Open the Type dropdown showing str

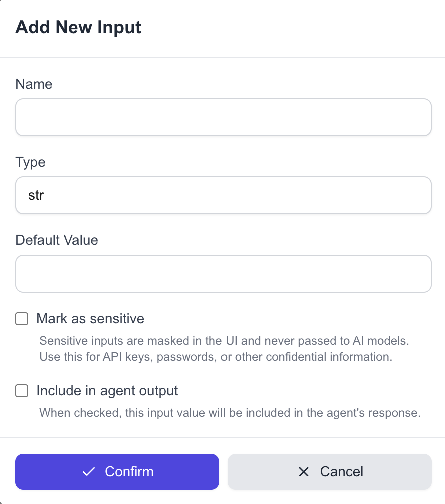[x=223, y=195]
